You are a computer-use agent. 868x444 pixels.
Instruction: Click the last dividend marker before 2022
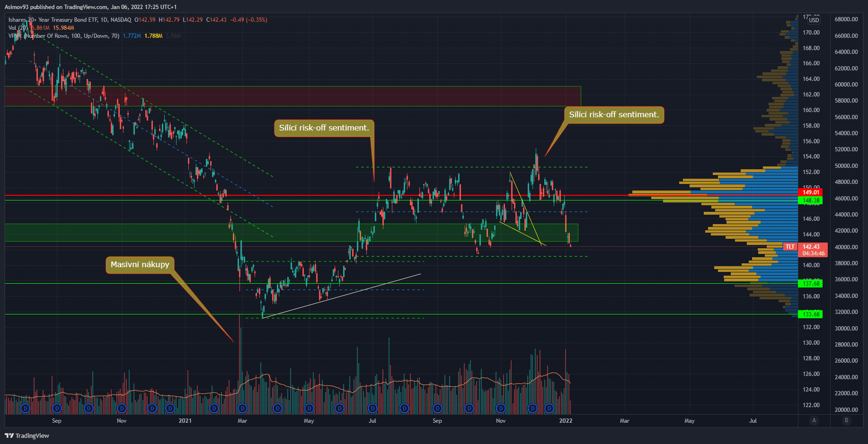click(x=549, y=408)
